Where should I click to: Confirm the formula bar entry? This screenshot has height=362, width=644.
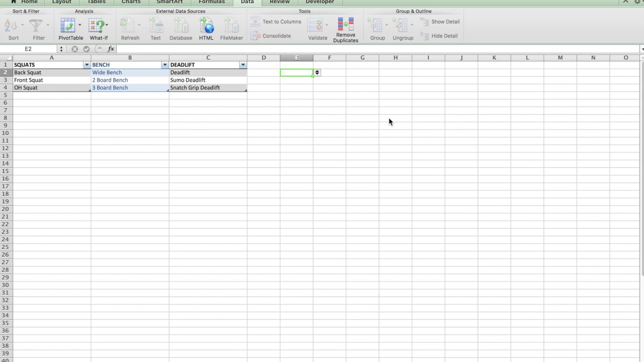pos(87,49)
